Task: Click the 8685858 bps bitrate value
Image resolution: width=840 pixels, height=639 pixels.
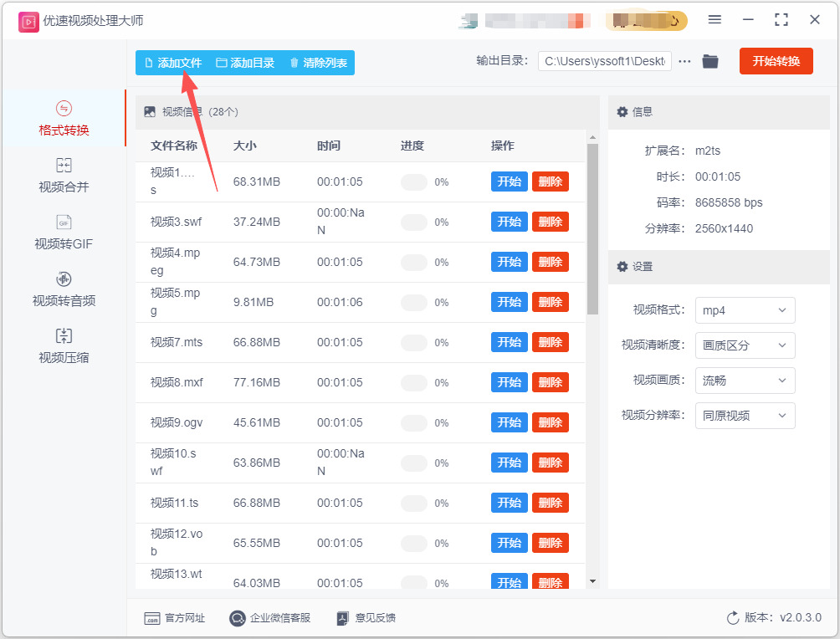Action: pyautogui.click(x=729, y=202)
